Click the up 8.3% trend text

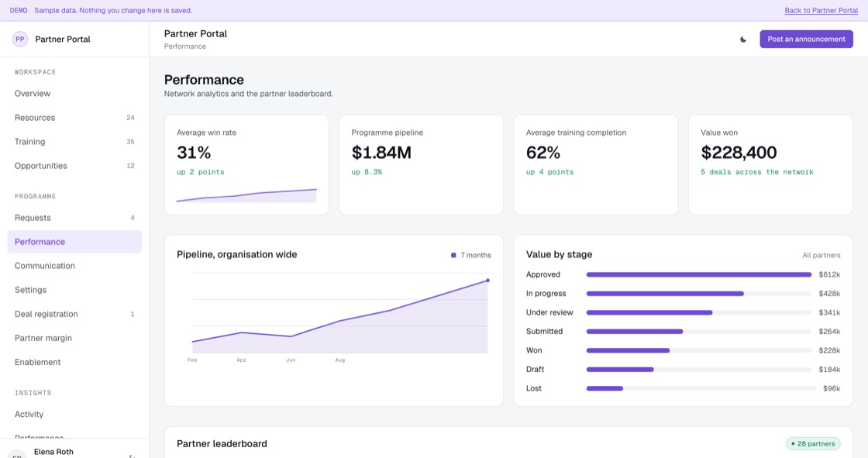tap(367, 172)
